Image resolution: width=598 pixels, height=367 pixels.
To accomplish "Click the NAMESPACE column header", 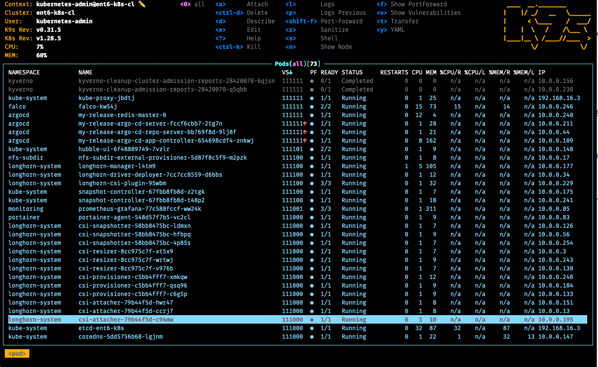I will (x=24, y=72).
